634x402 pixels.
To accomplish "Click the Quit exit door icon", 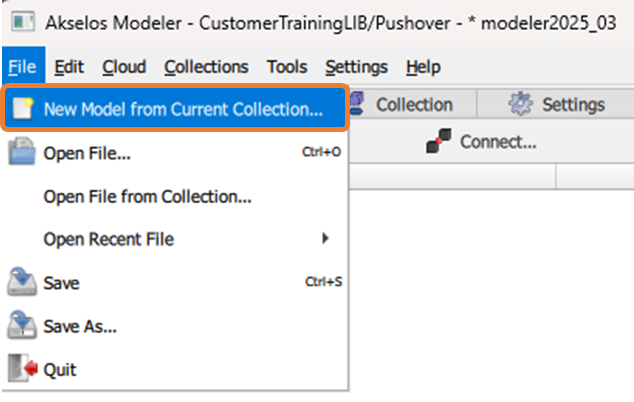I will pos(22,368).
